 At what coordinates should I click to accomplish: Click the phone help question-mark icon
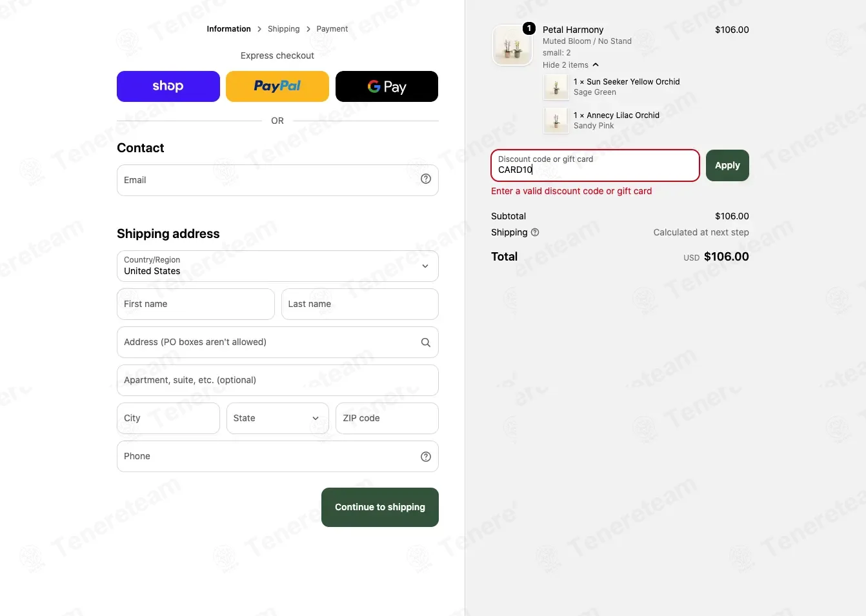(426, 457)
